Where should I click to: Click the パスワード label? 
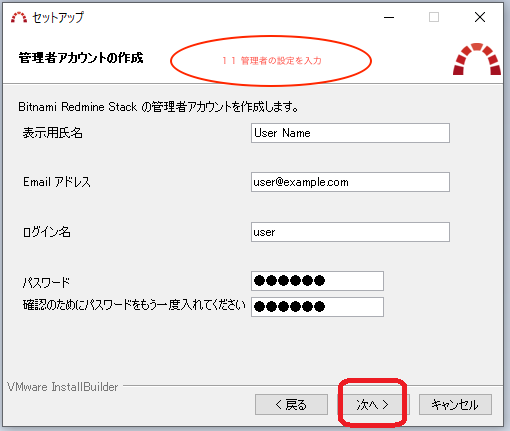point(46,283)
